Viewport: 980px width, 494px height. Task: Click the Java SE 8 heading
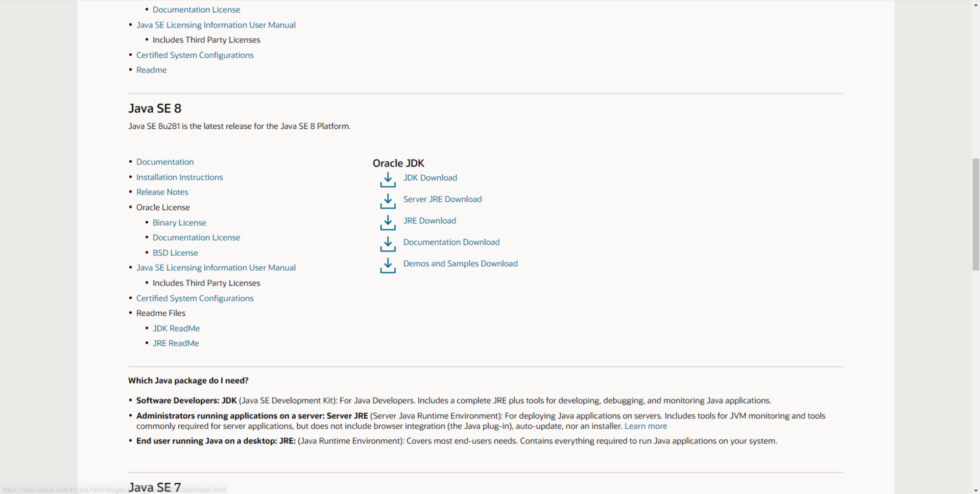(155, 108)
